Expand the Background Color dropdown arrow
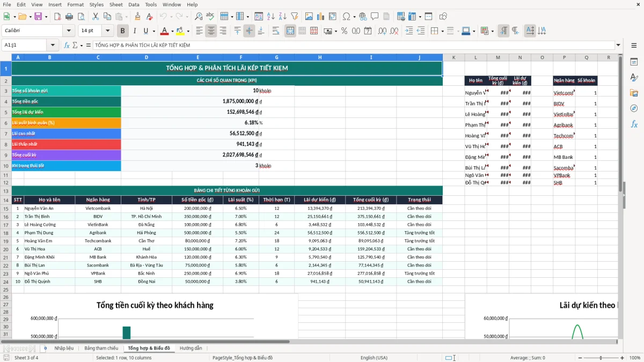The width and height of the screenshot is (644, 362). [x=187, y=31]
